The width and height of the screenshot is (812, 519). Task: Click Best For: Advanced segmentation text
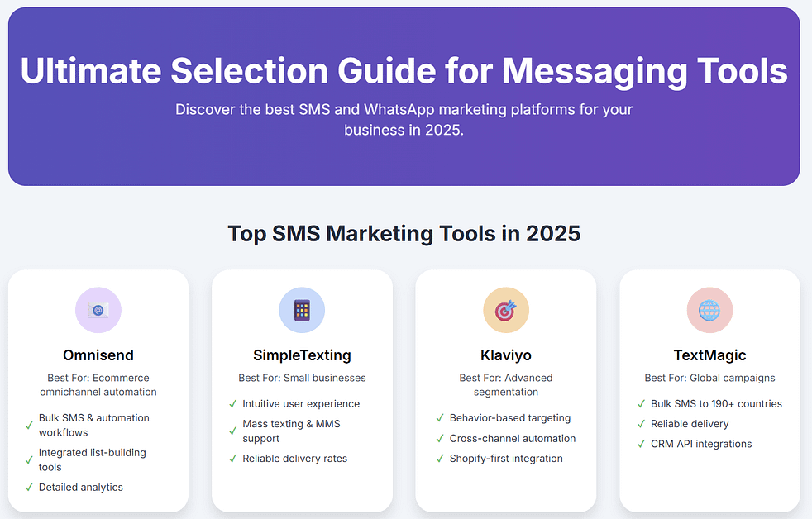point(506,385)
